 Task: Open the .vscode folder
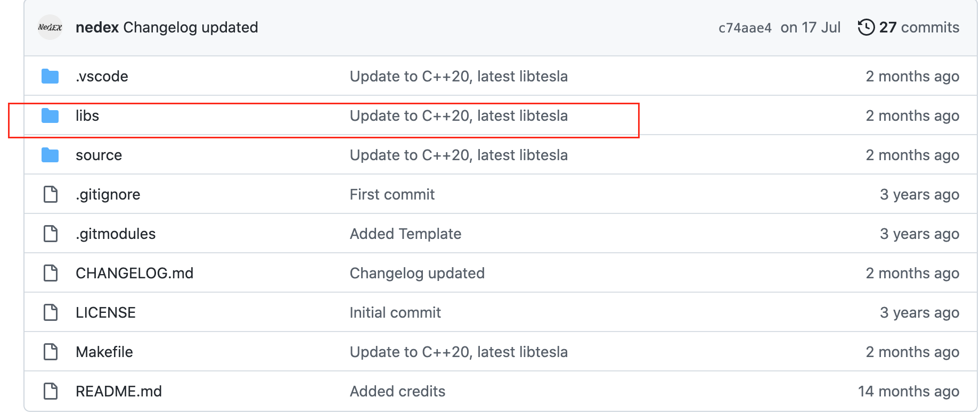(102, 76)
